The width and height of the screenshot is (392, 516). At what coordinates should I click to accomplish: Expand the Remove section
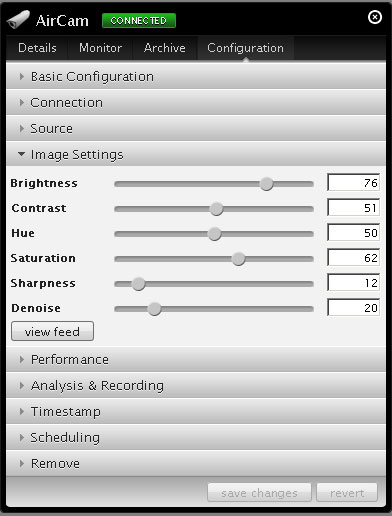[x=196, y=463]
